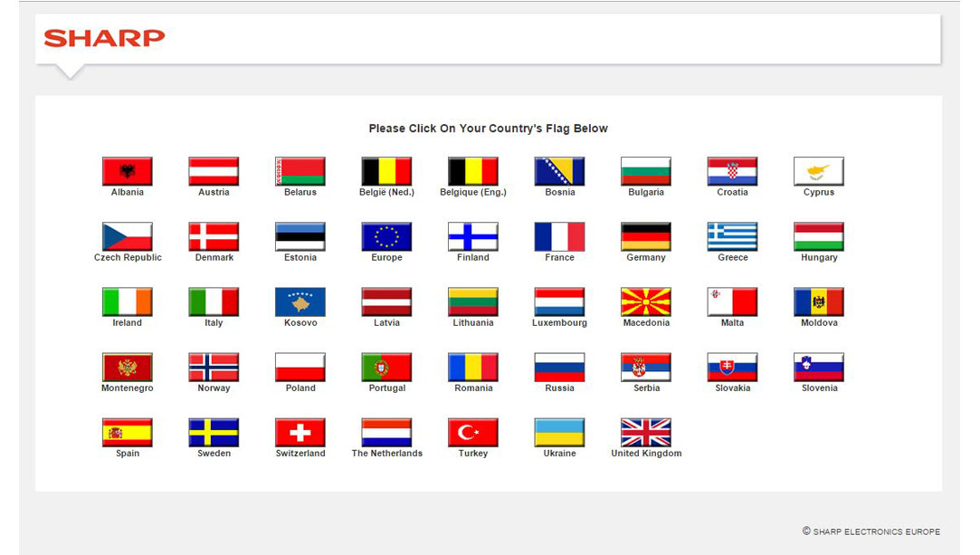Click the Albania flag icon
The width and height of the screenshot is (980, 555).
pyautogui.click(x=128, y=171)
